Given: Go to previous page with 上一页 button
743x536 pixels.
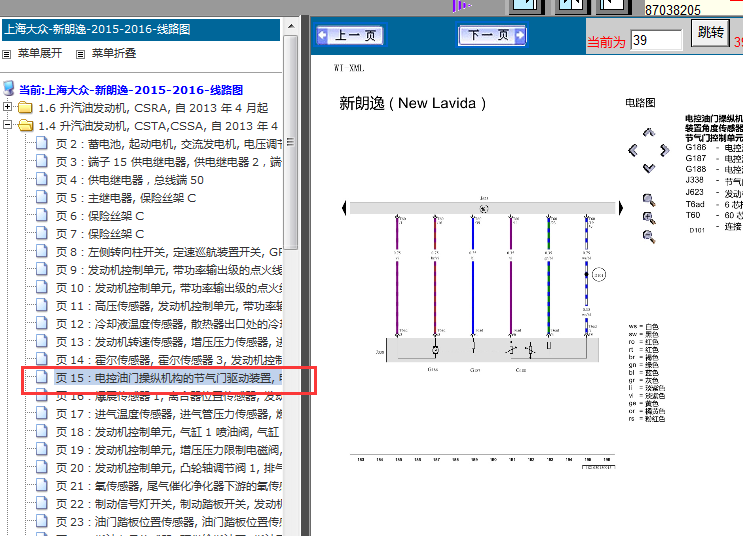Looking at the screenshot, I should click(x=351, y=35).
